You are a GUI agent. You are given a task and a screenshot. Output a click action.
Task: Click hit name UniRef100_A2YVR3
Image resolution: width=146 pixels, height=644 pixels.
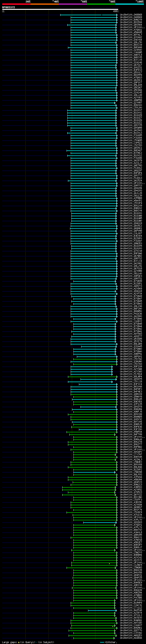click(131, 98)
